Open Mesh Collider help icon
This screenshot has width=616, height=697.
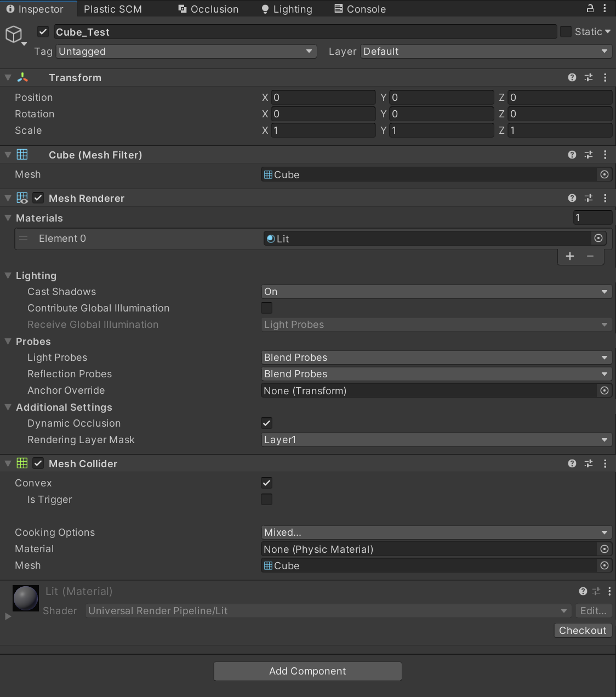tap(572, 463)
